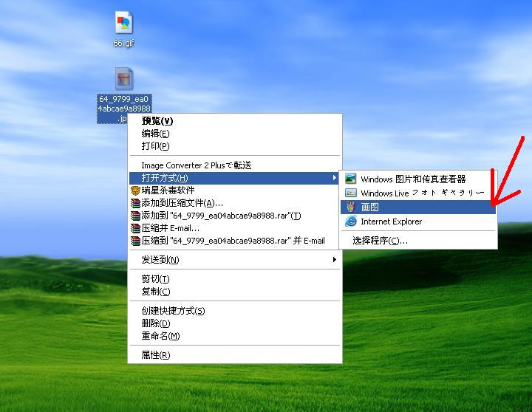Choose 预览(V) from the context menu
The height and width of the screenshot is (412, 532).
235,120
